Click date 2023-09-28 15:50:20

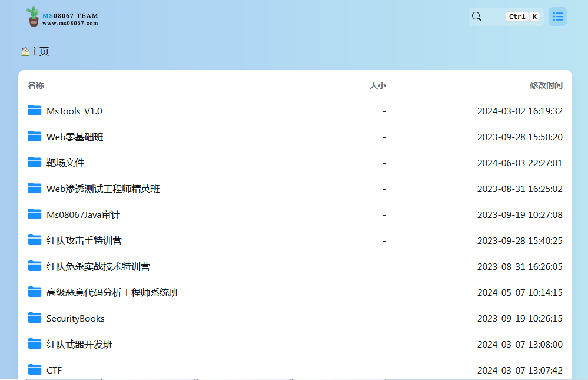coord(520,137)
